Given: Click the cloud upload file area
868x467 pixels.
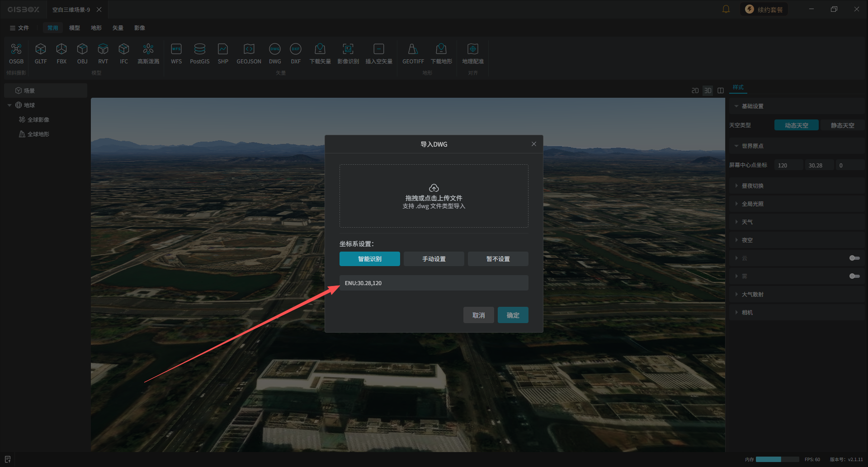Looking at the screenshot, I should coord(434,196).
